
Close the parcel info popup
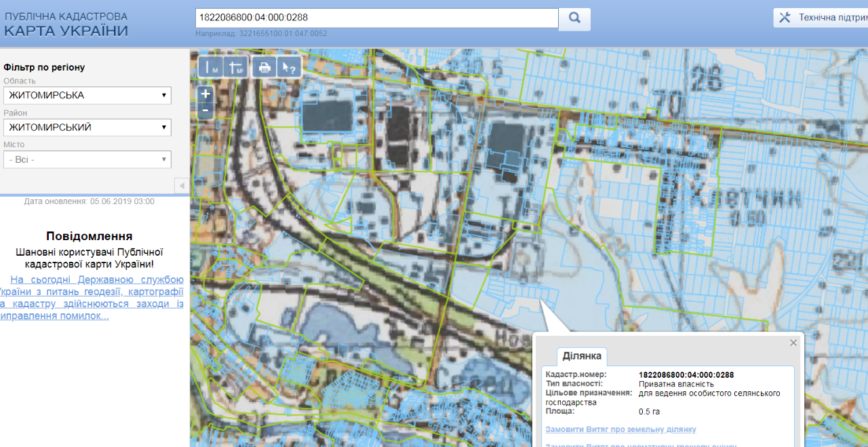pos(793,343)
